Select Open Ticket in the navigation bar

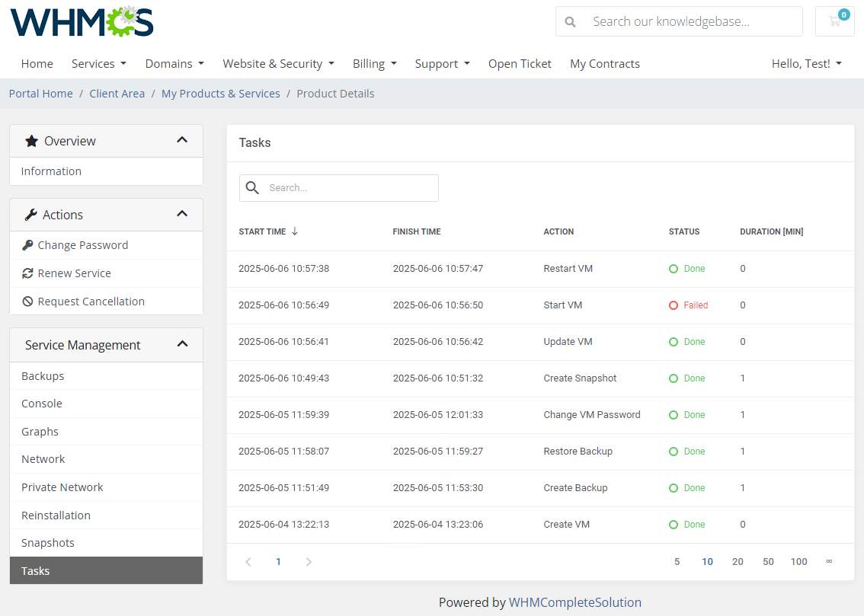pyautogui.click(x=520, y=63)
